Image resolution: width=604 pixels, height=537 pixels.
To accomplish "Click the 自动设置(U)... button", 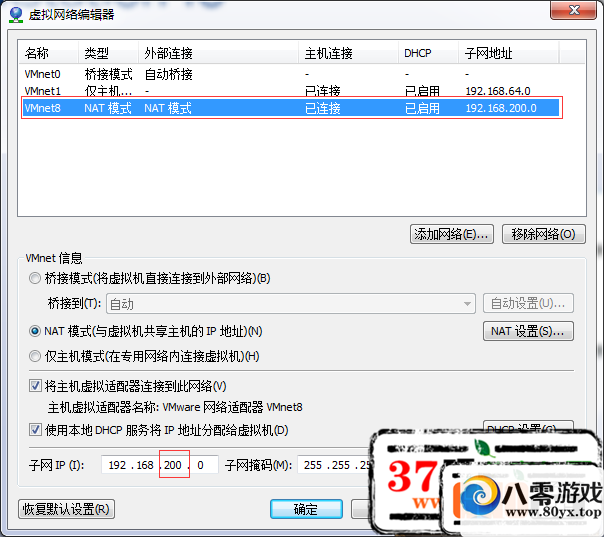I will coord(528,304).
